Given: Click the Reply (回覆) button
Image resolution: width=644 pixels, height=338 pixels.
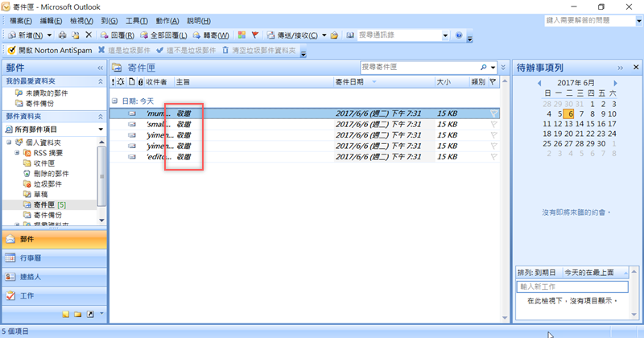Looking at the screenshot, I should click(x=118, y=35).
